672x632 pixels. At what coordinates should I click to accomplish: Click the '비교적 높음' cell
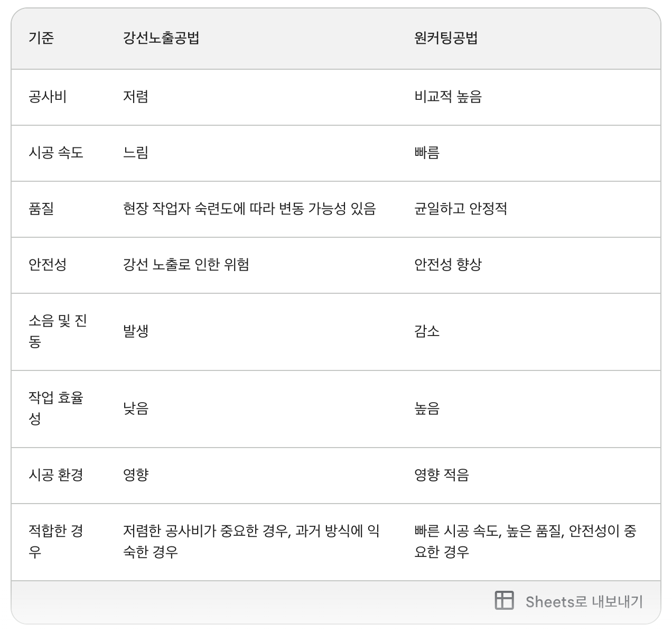448,97
